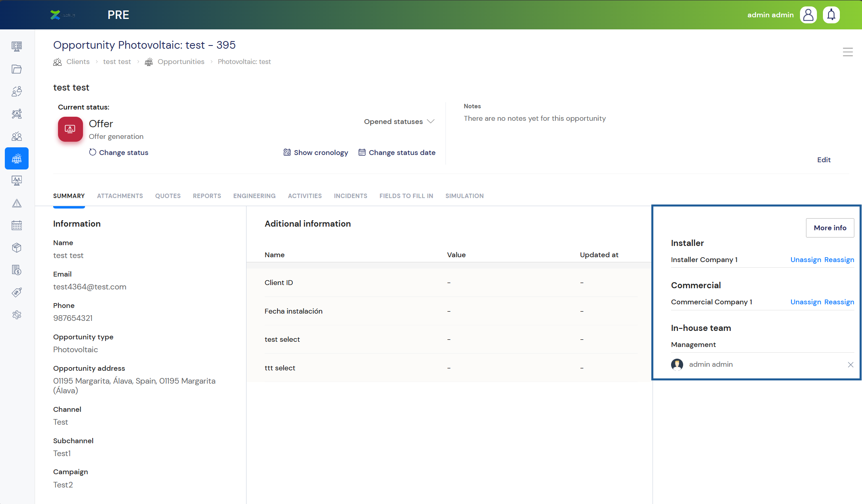
Task: Switch to the Simulation tab
Action: [x=464, y=196]
